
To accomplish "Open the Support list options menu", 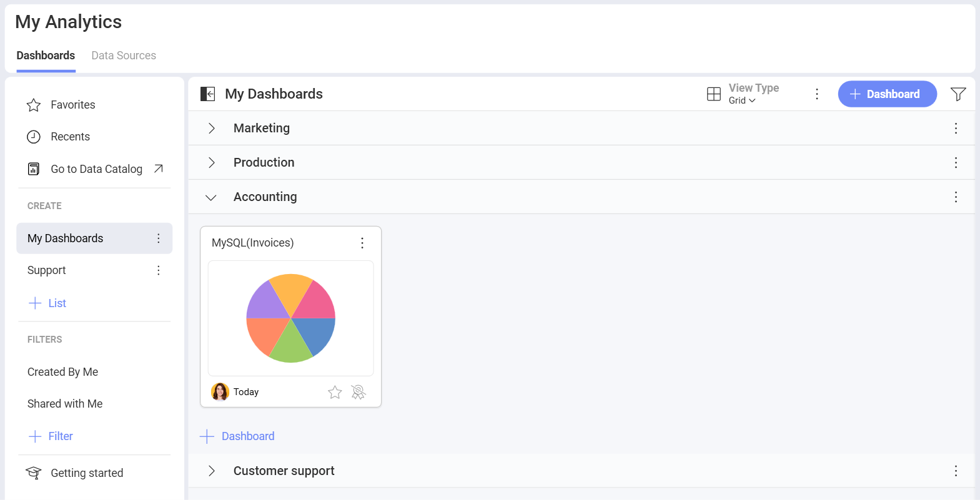I will pos(159,270).
